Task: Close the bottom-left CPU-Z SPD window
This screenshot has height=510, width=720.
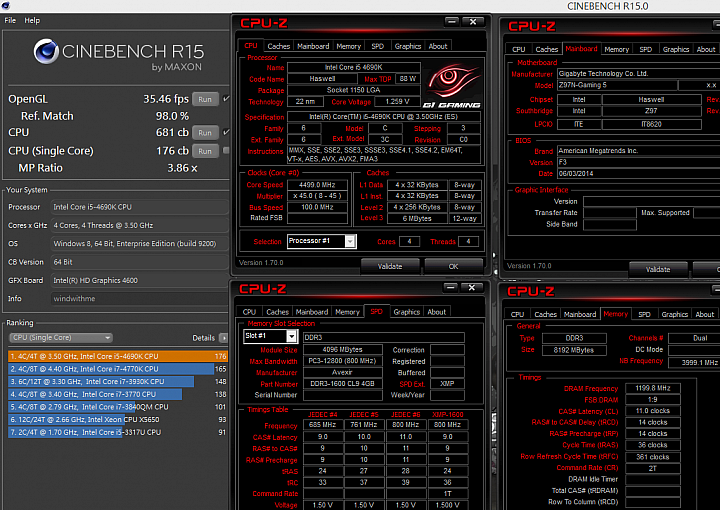Action: [472, 287]
